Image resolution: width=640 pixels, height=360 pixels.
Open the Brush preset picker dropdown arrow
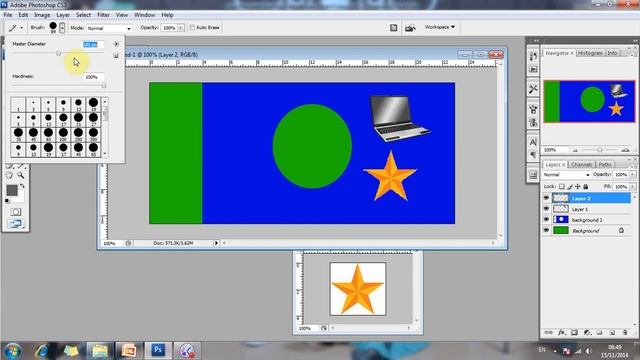coord(62,28)
